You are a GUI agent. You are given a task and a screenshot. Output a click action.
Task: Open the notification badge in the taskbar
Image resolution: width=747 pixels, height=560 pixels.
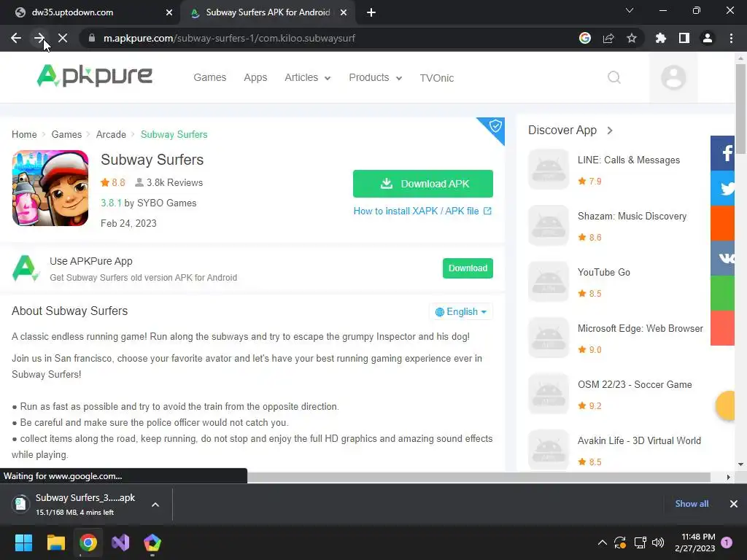pos(727,542)
